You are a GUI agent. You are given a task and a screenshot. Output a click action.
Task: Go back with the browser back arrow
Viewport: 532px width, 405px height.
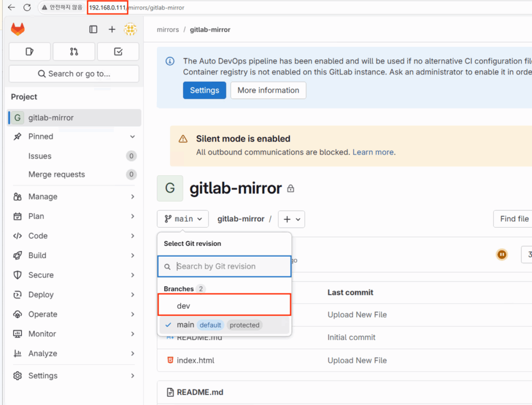11,7
